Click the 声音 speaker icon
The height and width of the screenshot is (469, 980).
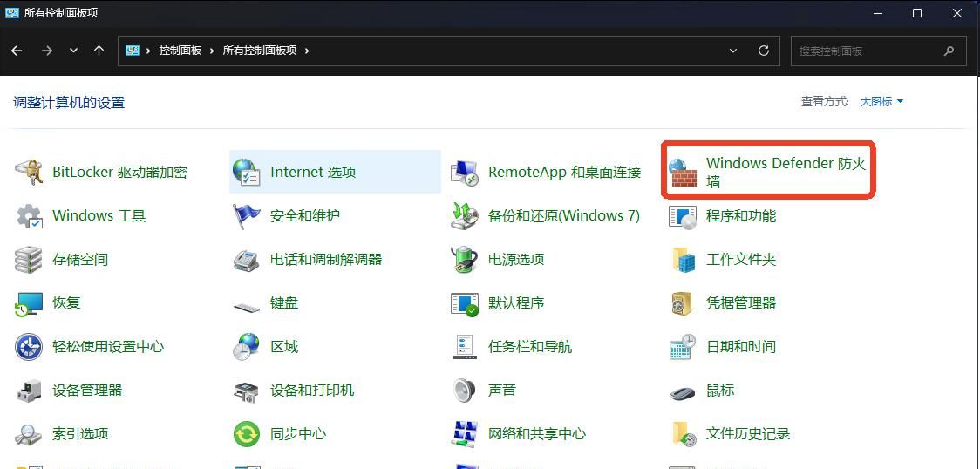tap(465, 391)
